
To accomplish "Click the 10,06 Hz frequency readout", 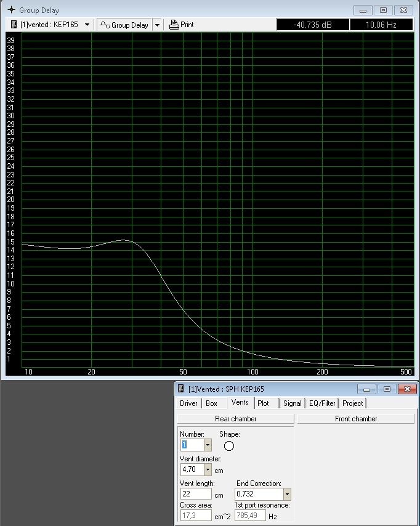I will click(381, 25).
